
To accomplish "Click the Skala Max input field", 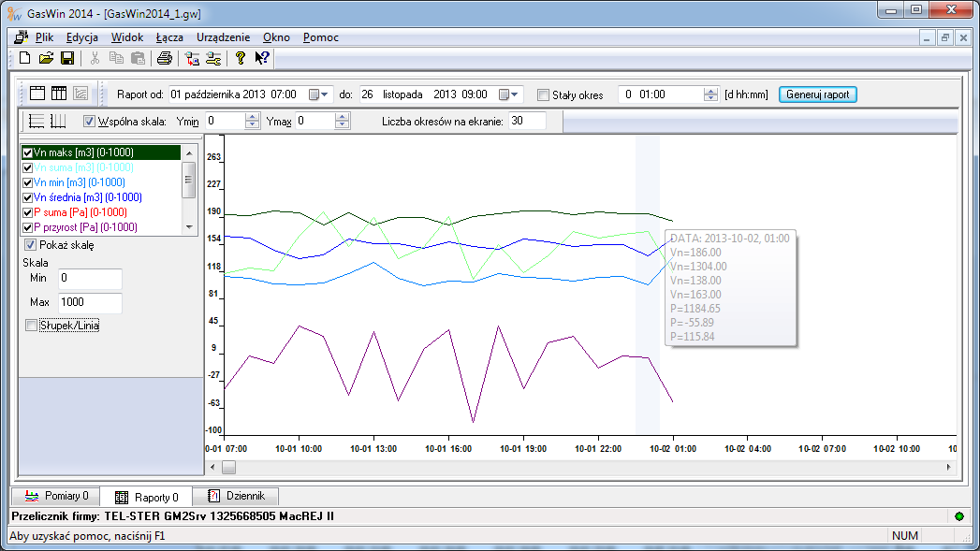I will 90,303.
